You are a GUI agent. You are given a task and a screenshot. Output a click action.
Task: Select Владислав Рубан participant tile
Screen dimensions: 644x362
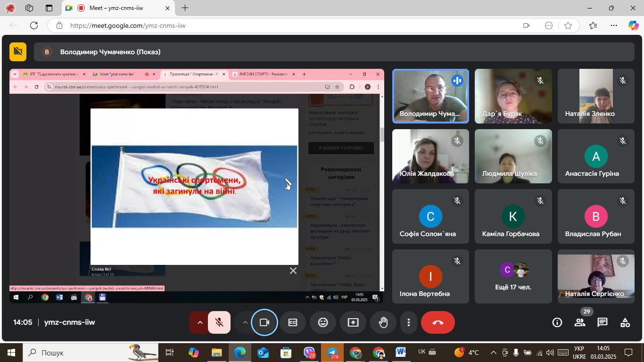click(x=596, y=216)
